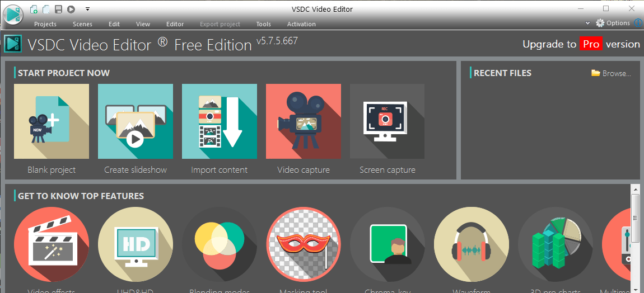The width and height of the screenshot is (644, 293).
Task: Open Options with the gear icon
Action: coord(613,23)
